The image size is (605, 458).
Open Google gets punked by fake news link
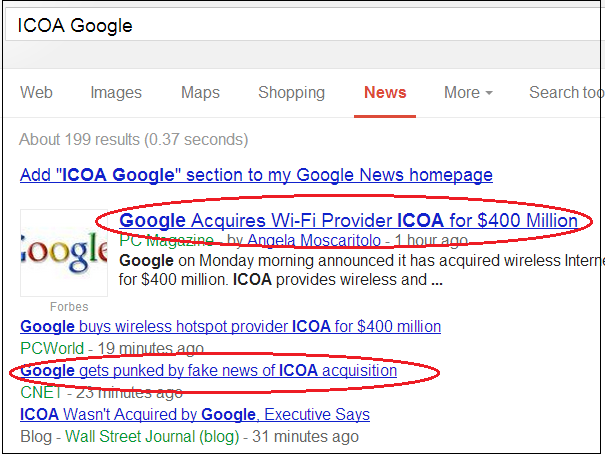pos(208,371)
